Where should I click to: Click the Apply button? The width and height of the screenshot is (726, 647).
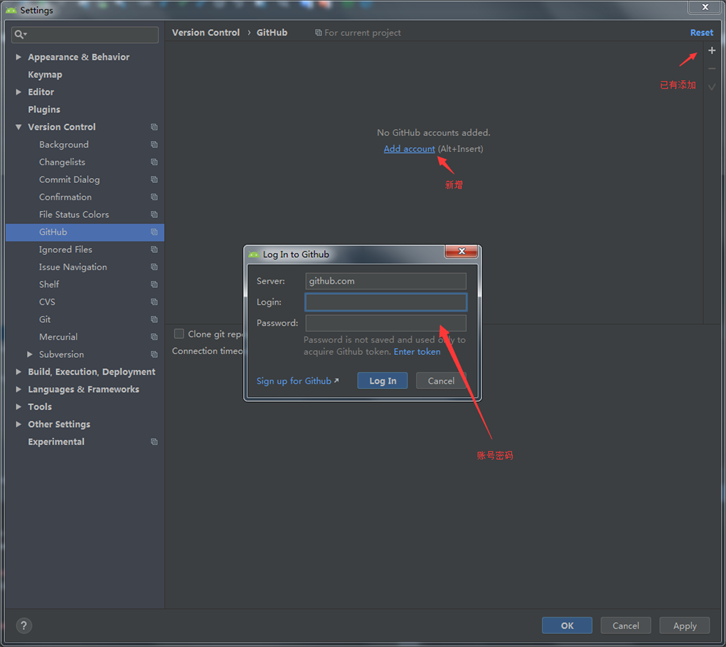(x=684, y=626)
